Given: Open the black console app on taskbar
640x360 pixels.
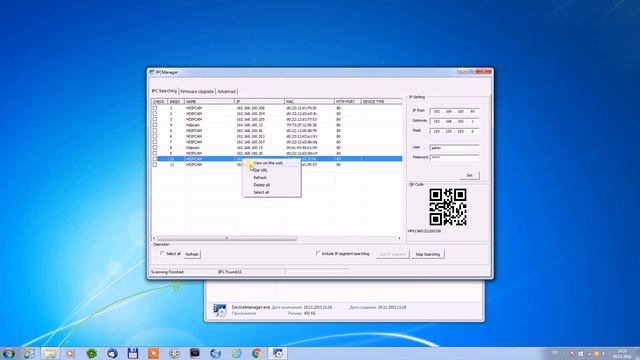Looking at the screenshot, I should (195, 353).
